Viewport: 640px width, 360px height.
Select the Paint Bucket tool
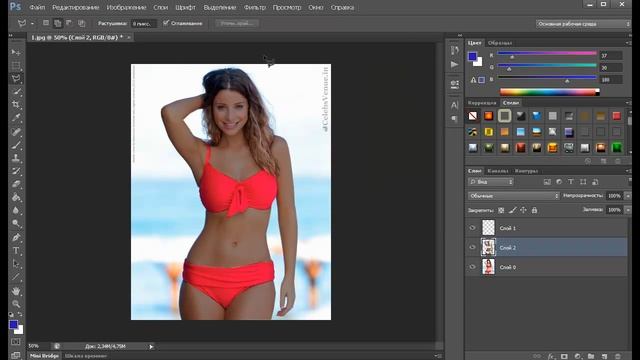(16, 197)
